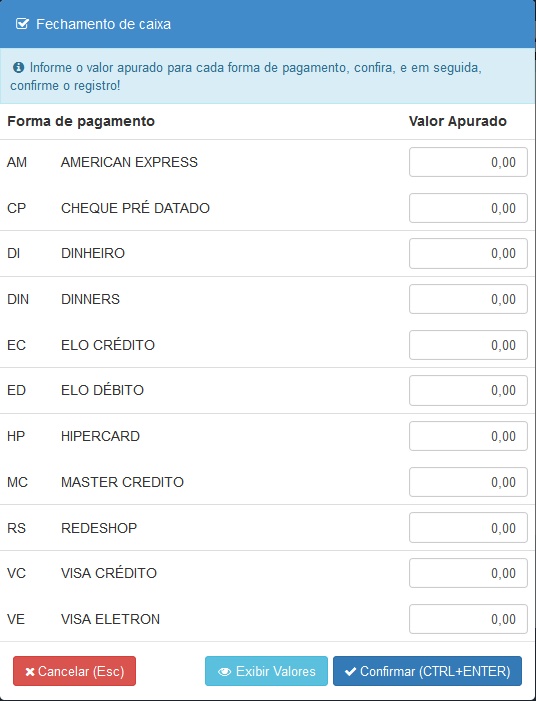Click the VISA ELETRON value input
The width and height of the screenshot is (536, 701).
click(x=468, y=619)
